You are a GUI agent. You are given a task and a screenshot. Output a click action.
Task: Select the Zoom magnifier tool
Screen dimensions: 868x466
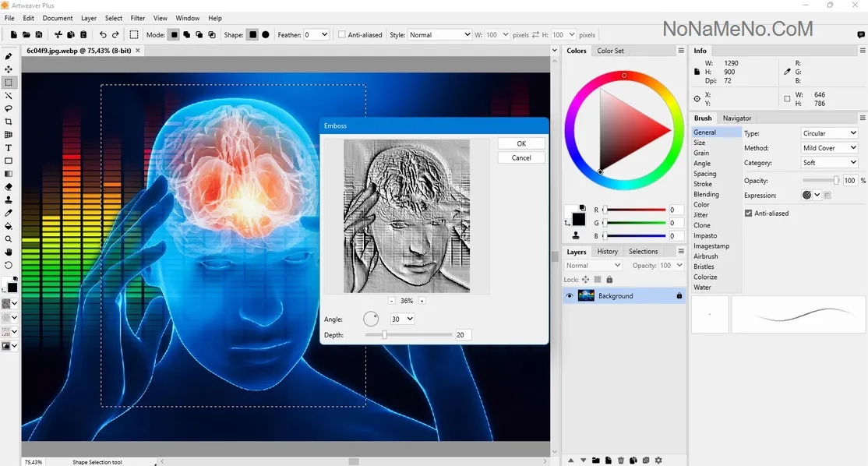click(x=9, y=239)
